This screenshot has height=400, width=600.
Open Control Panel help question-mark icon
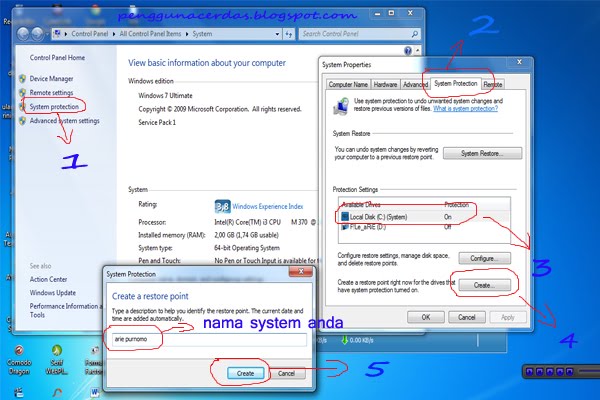pos(408,51)
